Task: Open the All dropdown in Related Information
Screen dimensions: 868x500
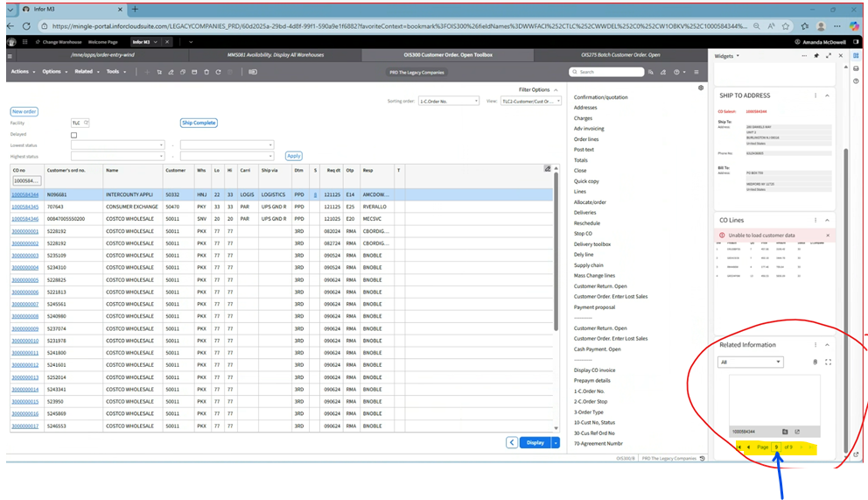Action: [x=750, y=363]
